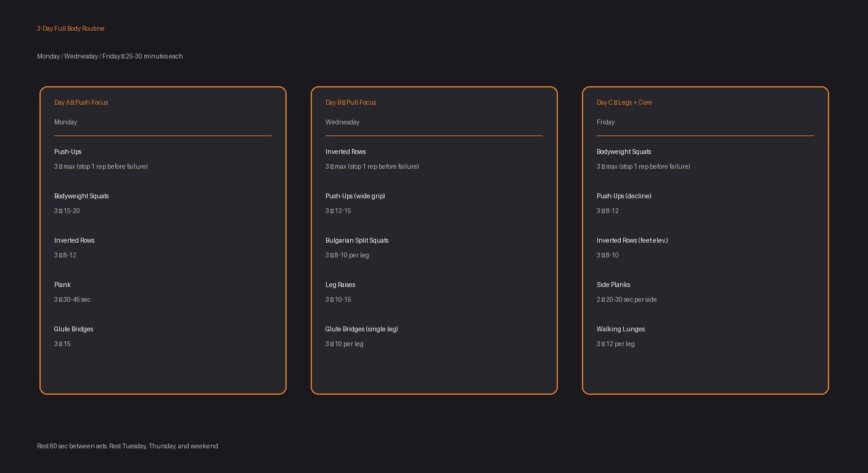The height and width of the screenshot is (473, 868).
Task: Click the '3-Day Full Body Routine' title
Action: (x=70, y=28)
